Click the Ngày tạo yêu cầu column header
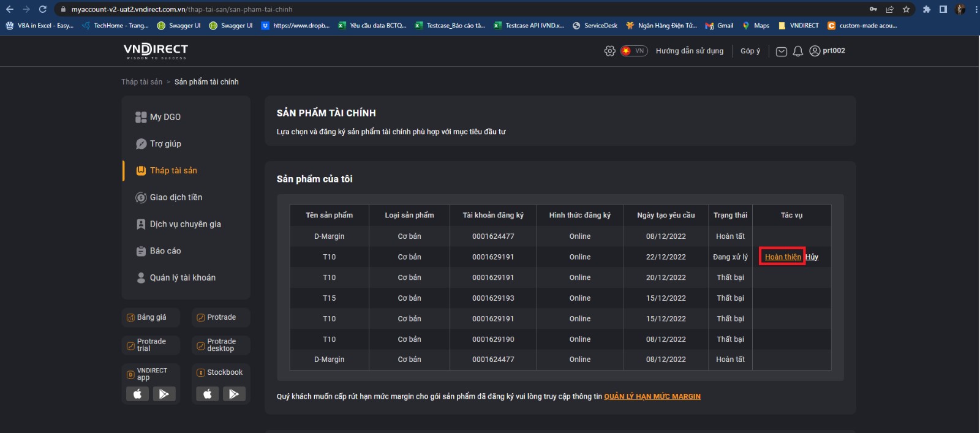980x433 pixels. (666, 216)
